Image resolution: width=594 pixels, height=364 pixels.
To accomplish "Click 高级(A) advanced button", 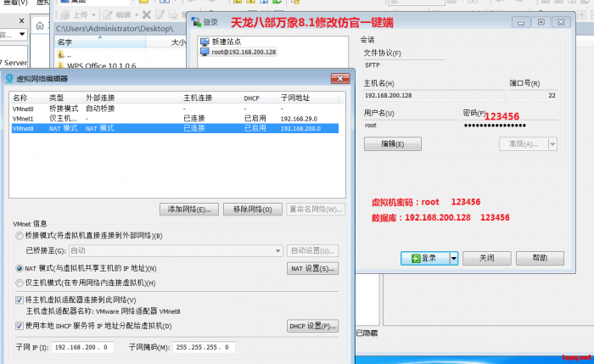I will point(524,144).
